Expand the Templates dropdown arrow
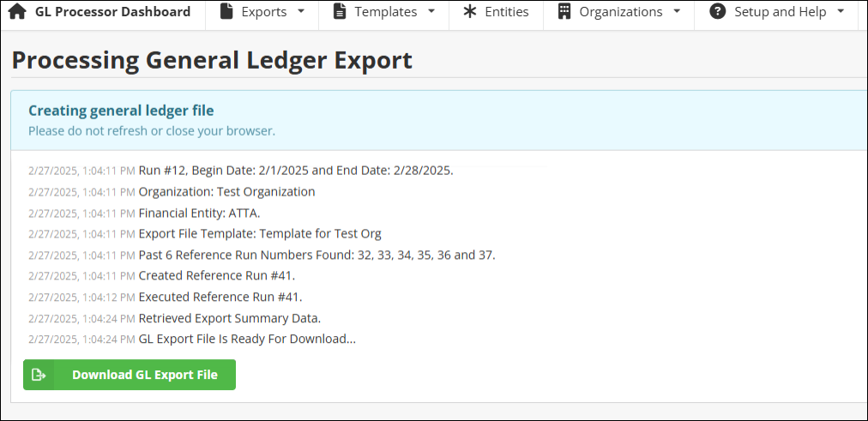Screen dimensions: 868x421 431,12
